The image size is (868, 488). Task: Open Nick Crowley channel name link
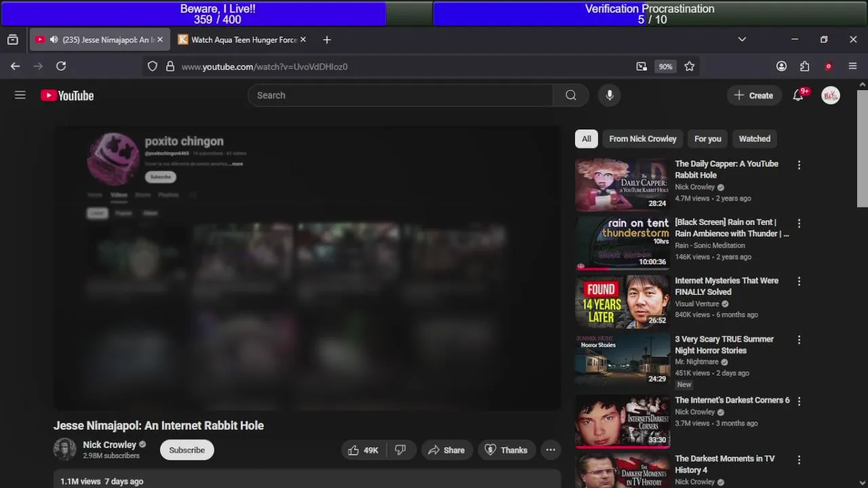(109, 445)
